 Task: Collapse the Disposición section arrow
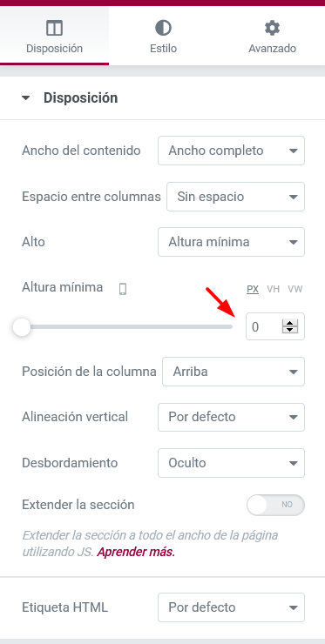pos(26,98)
